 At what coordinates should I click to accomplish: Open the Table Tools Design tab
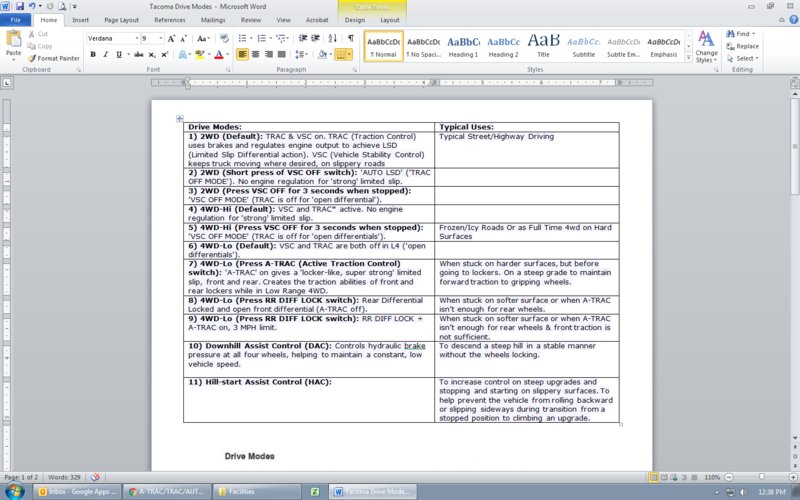(x=355, y=20)
